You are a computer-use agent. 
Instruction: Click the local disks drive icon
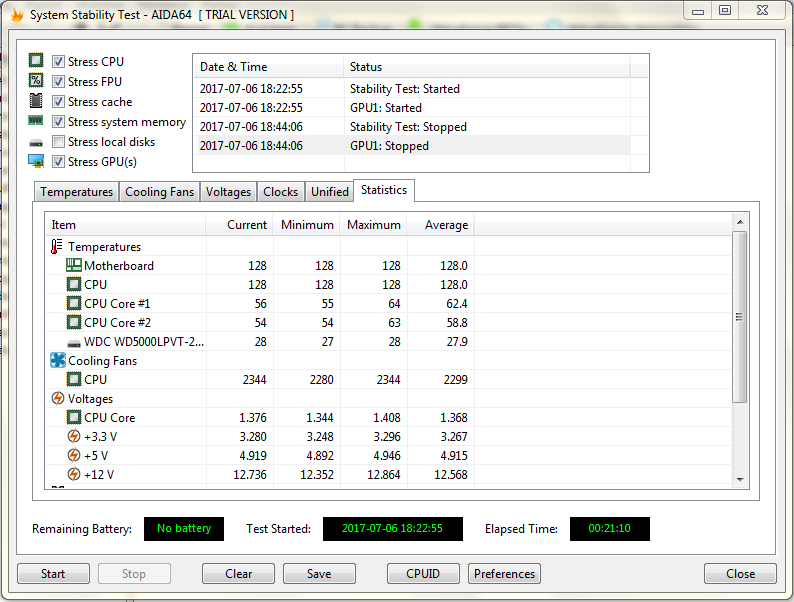(x=36, y=143)
